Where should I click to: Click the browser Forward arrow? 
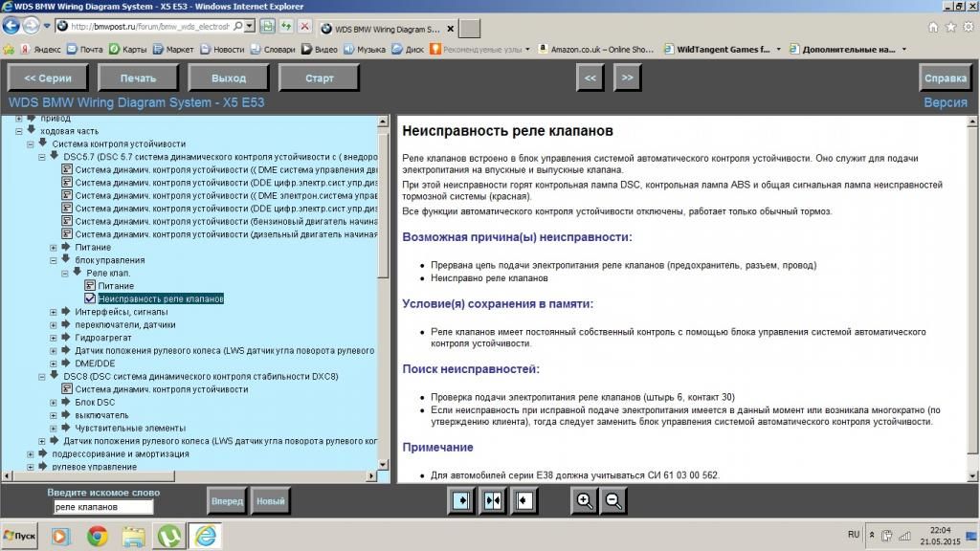click(31, 26)
